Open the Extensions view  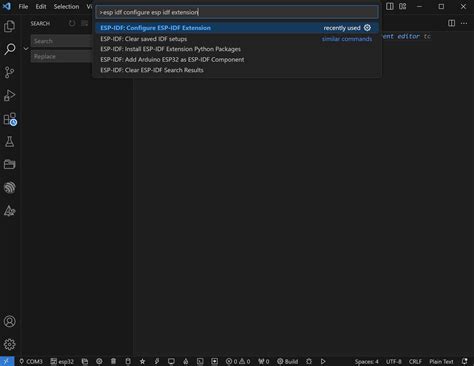10,119
